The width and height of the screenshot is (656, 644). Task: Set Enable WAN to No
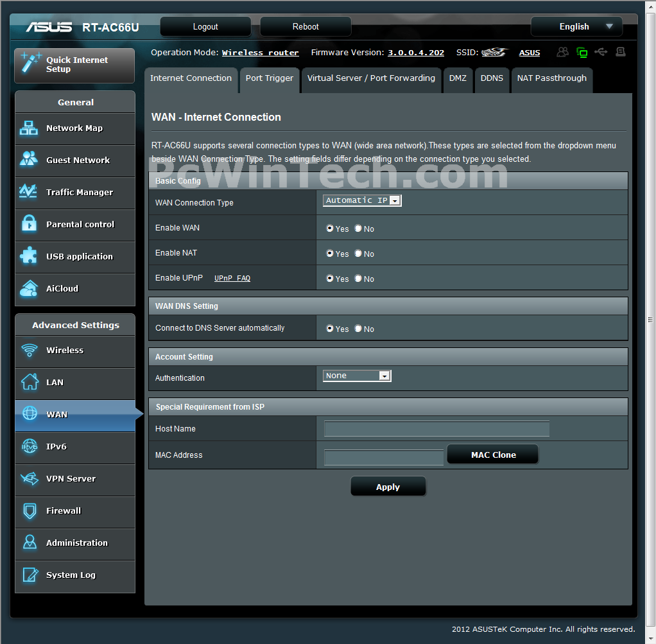pyautogui.click(x=358, y=229)
